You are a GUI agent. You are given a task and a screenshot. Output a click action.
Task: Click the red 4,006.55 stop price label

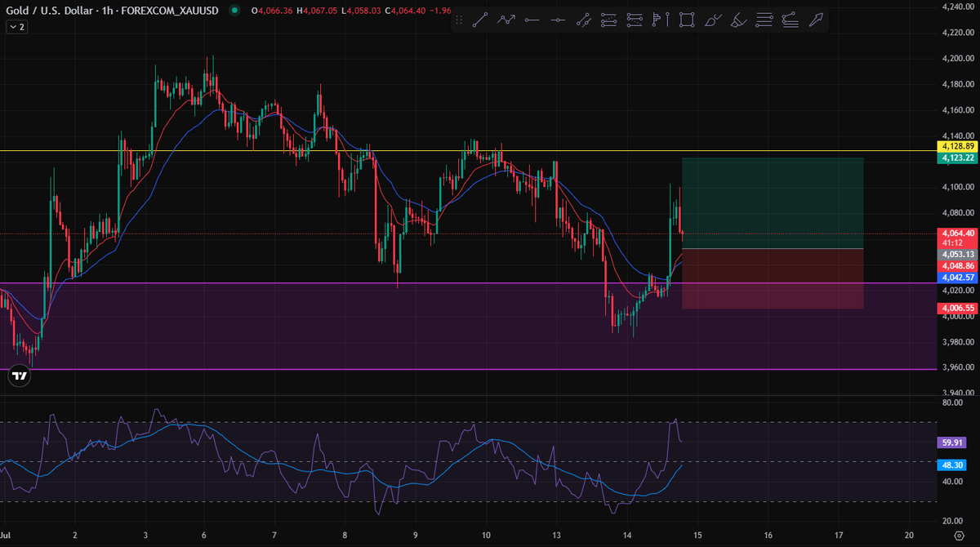coord(957,308)
